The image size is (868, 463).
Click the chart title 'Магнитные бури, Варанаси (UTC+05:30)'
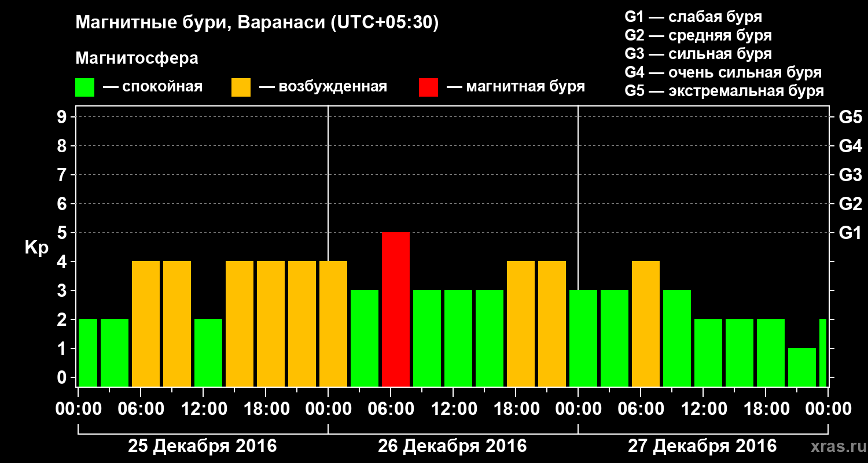tap(257, 23)
